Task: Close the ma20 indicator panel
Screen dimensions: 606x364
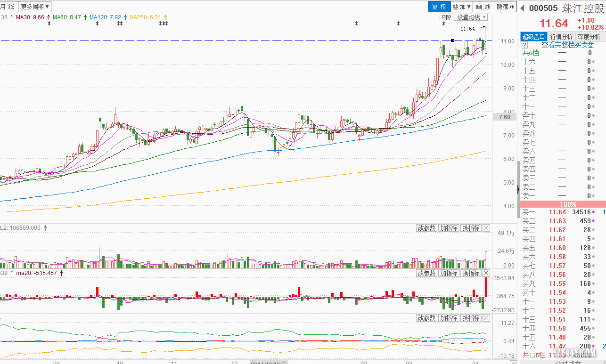Action: pos(486,273)
